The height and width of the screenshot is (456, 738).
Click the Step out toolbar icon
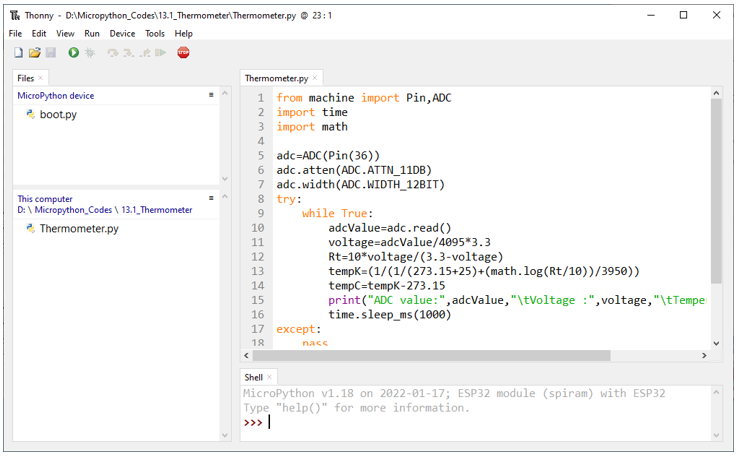coord(145,53)
